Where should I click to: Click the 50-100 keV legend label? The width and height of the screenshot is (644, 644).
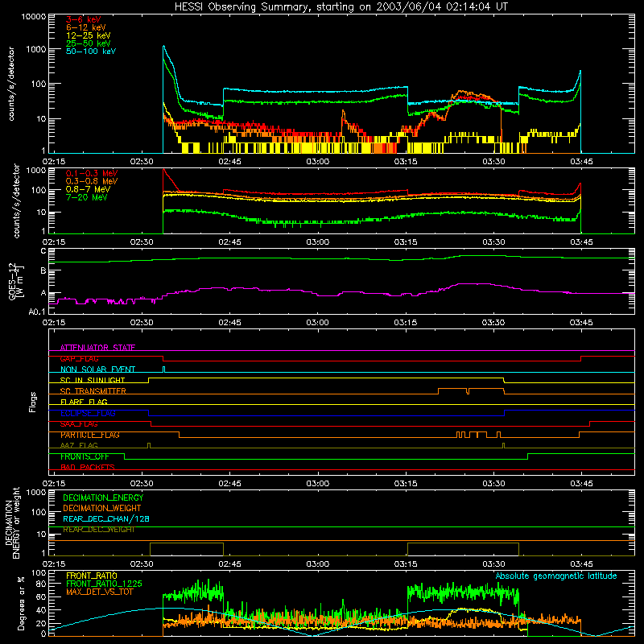click(x=91, y=52)
